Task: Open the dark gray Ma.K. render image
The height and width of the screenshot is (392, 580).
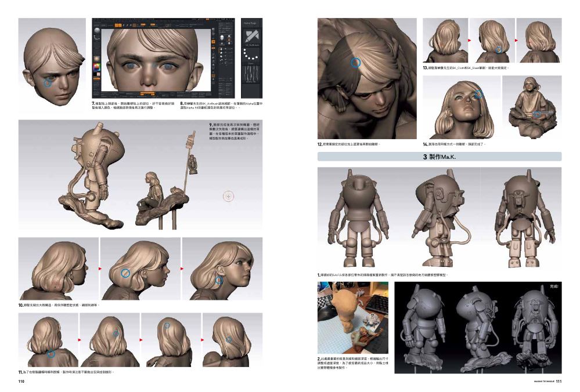Action: pos(478,328)
